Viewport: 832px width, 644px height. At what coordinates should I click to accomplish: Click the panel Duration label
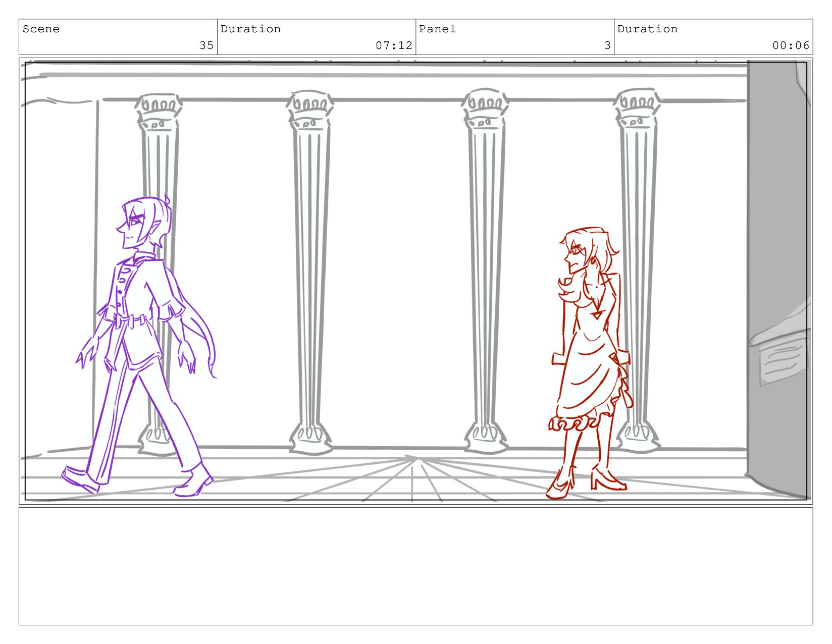pyautogui.click(x=647, y=29)
